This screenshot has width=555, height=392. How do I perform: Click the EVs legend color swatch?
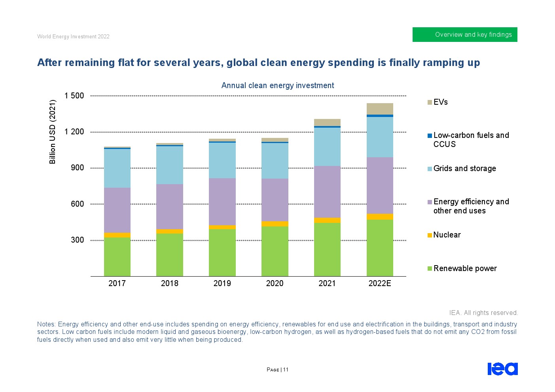tap(430, 102)
